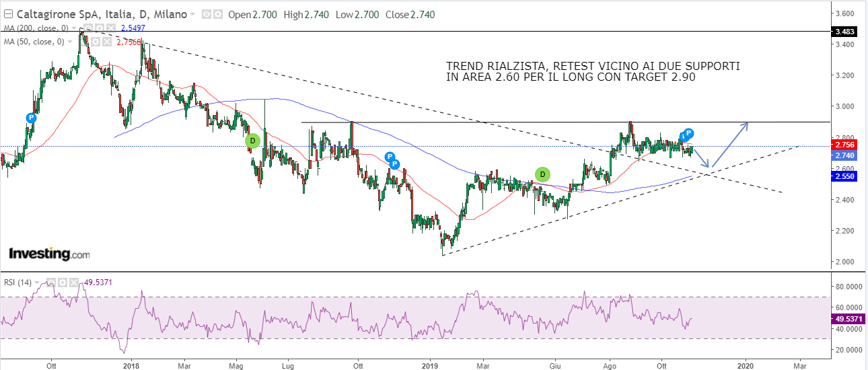Remove the MA 50 indicator with X
868x370 pixels.
(x=107, y=42)
